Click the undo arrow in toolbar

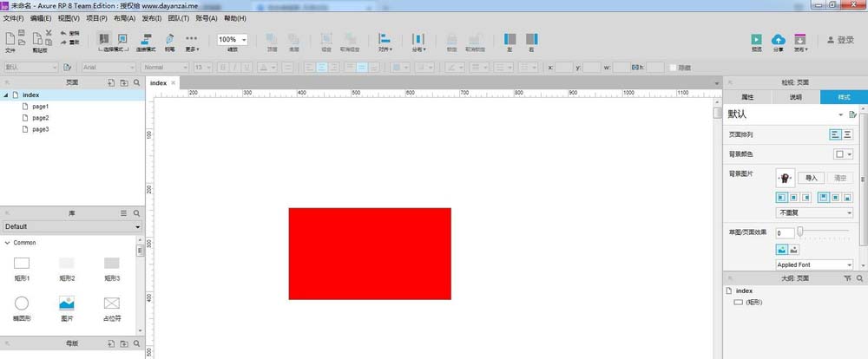(63, 33)
